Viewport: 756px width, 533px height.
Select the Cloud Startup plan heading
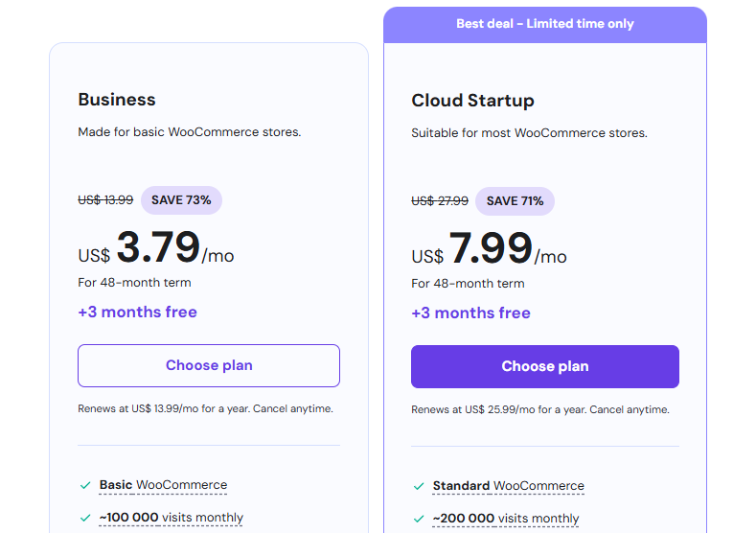tap(472, 101)
